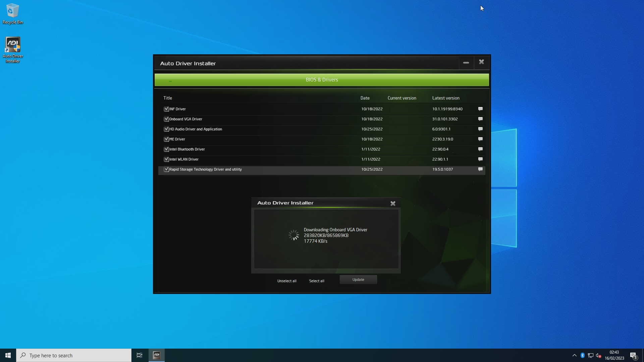
Task: Minimize the Auto Driver Installer window
Action: point(466,63)
